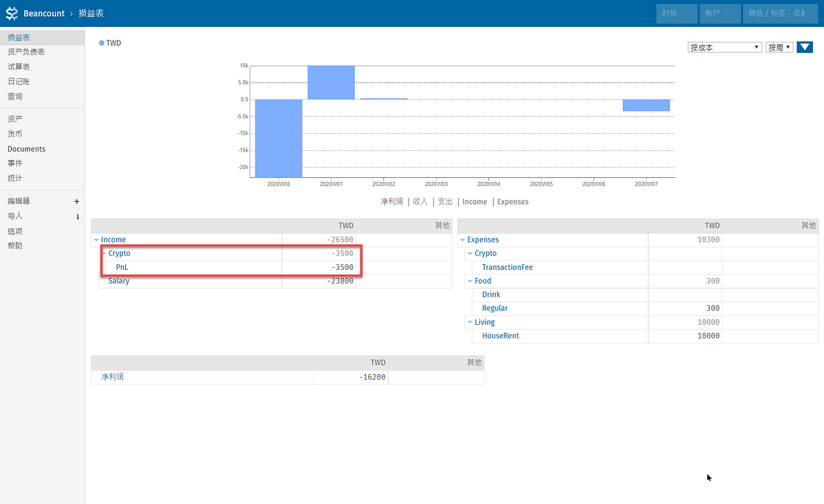Go to 日记账 in the sidebar
The width and height of the screenshot is (824, 504).
[19, 82]
